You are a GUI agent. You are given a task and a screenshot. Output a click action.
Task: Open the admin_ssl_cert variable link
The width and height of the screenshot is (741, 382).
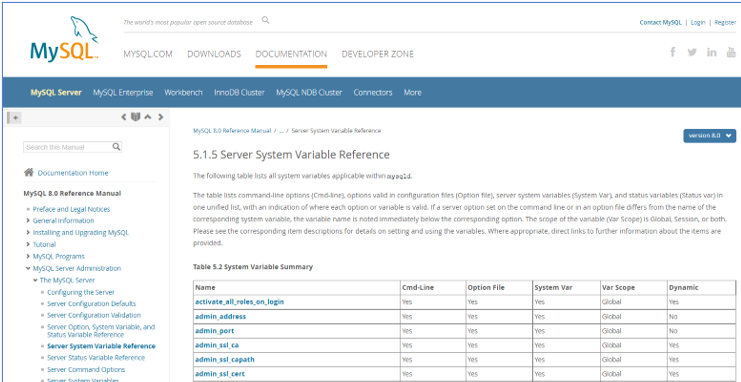point(220,374)
